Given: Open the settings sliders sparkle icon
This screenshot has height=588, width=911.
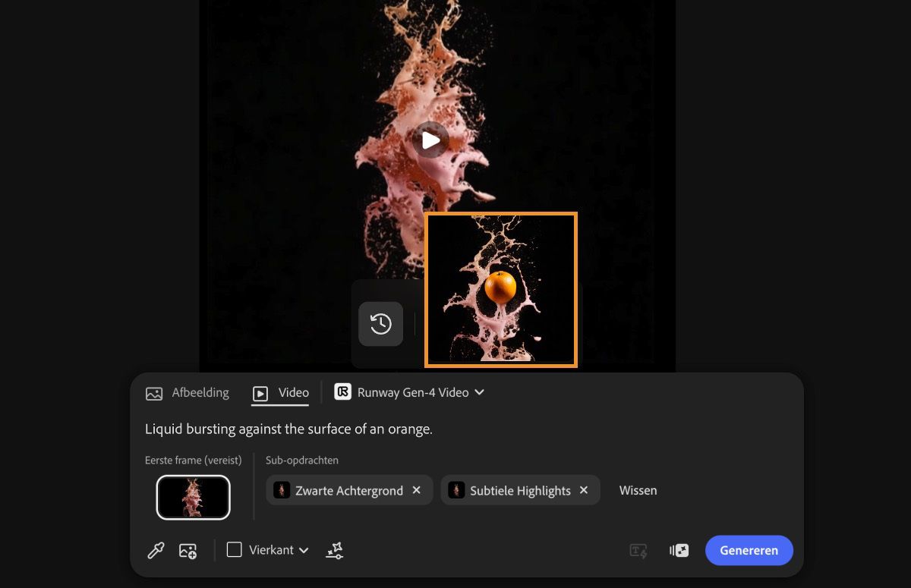Looking at the screenshot, I should pyautogui.click(x=335, y=550).
